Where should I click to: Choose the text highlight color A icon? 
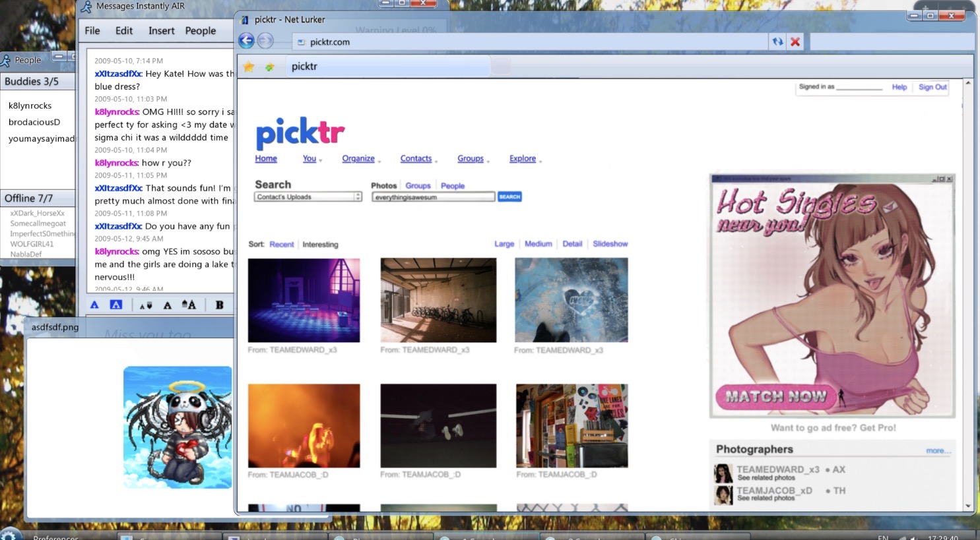116,305
